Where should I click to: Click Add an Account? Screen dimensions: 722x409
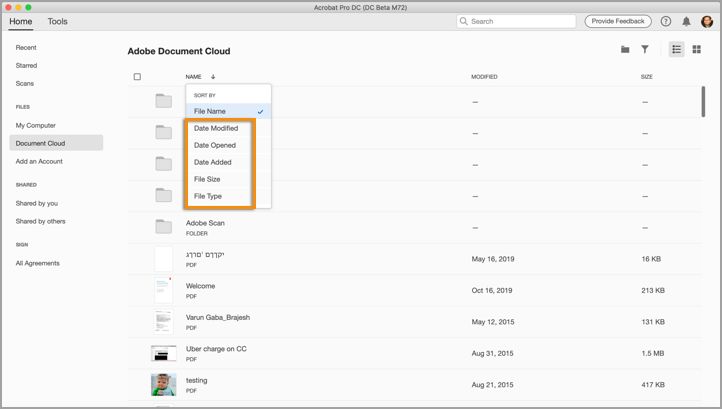[39, 161]
